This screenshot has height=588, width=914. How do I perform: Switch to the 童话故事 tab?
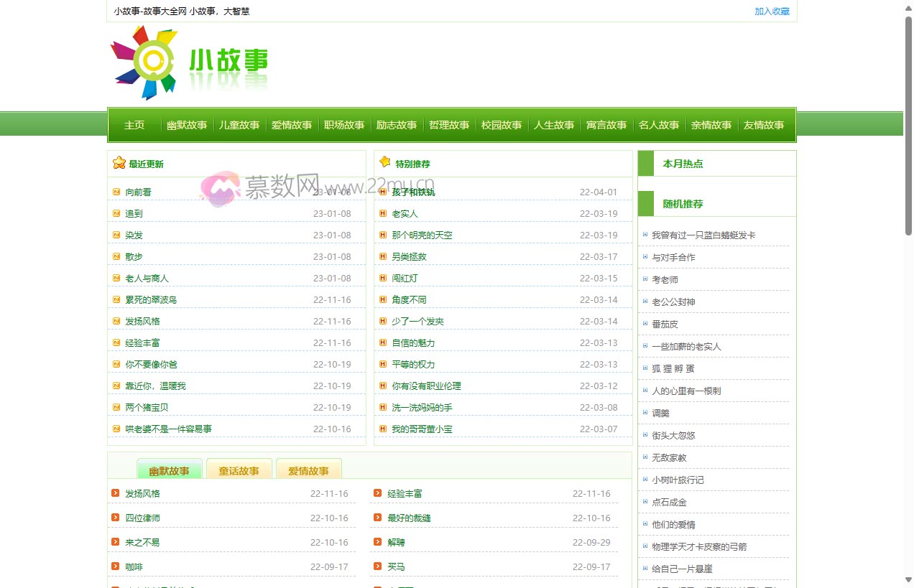click(239, 471)
